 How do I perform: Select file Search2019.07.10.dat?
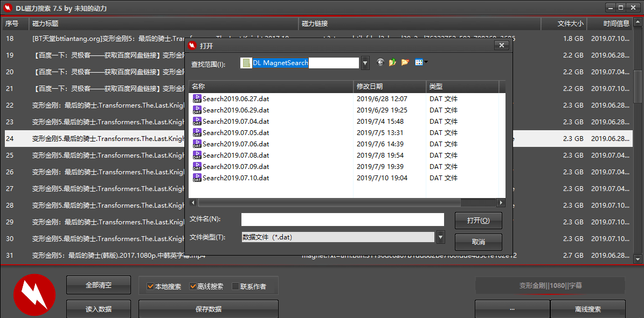coord(236,178)
